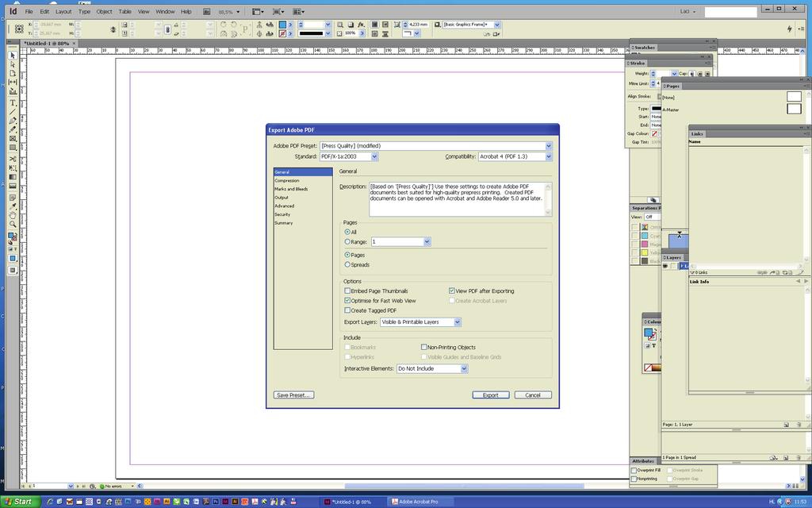
Task: Choose the Spreads radio option
Action: click(347, 264)
